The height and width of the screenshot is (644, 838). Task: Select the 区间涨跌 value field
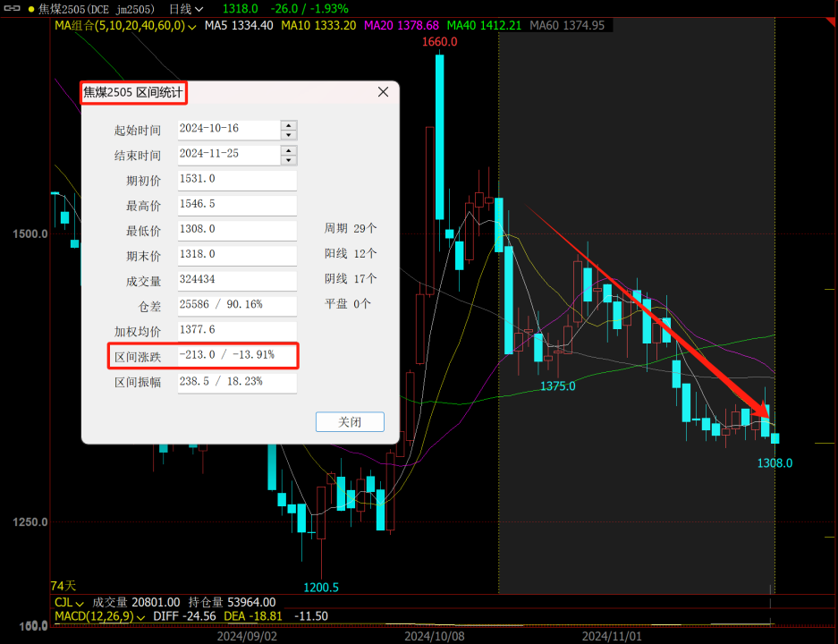coord(237,356)
